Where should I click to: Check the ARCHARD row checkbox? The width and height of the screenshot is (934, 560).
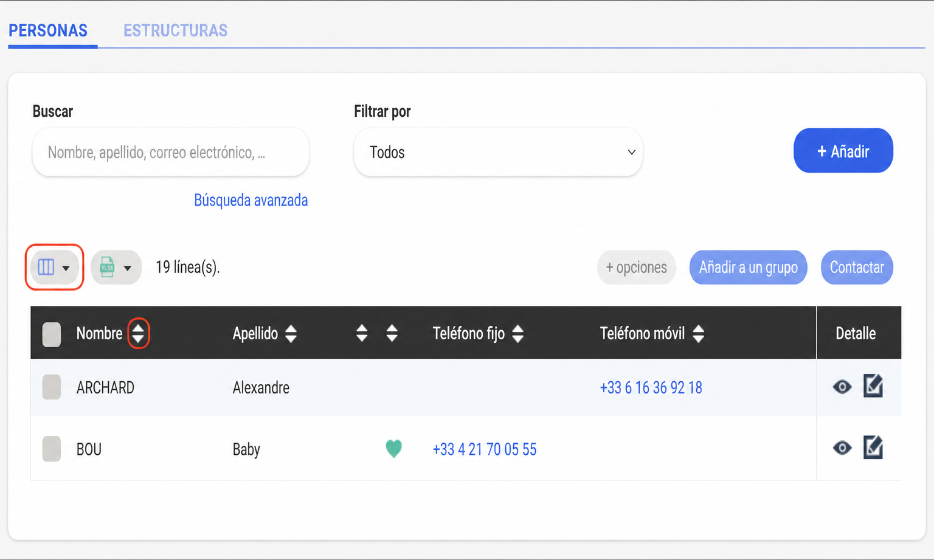52,387
